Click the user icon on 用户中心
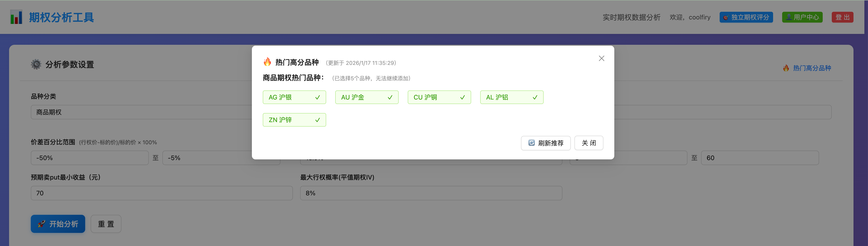 [789, 17]
